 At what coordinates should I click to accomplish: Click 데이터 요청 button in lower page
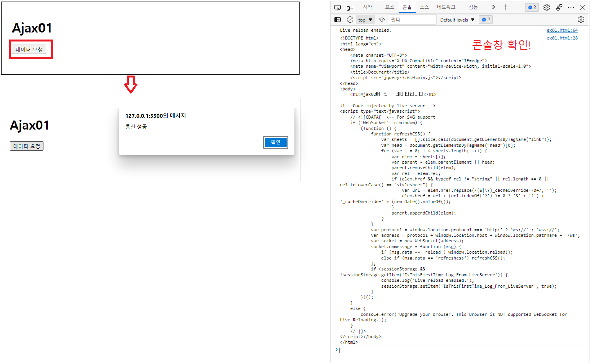click(27, 146)
